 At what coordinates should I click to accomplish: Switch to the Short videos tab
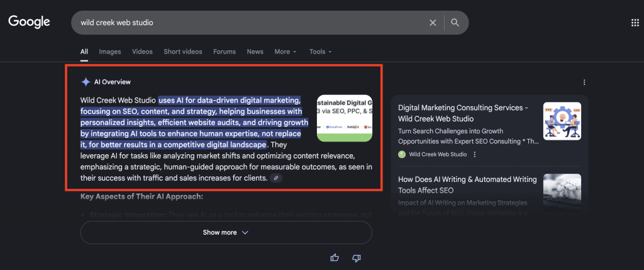coord(183,52)
